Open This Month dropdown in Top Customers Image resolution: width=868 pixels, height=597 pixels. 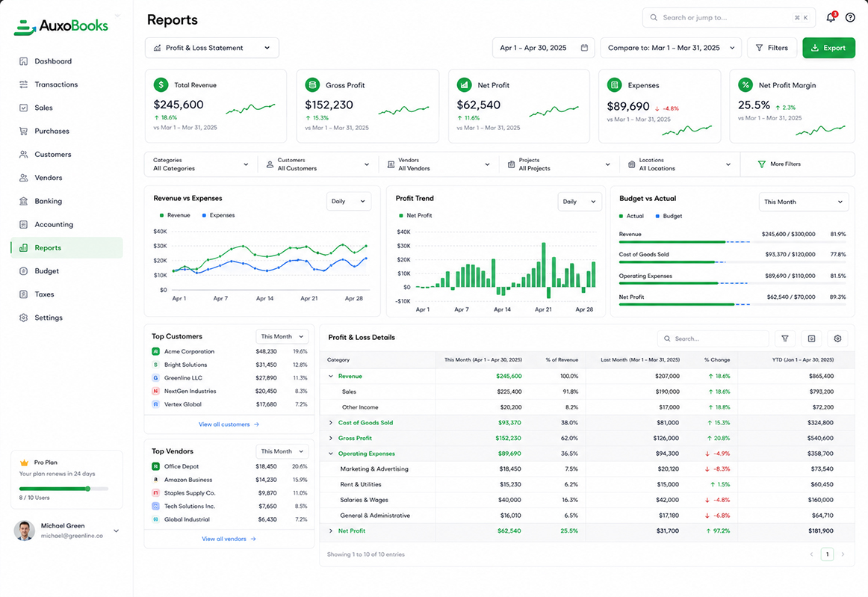pyautogui.click(x=282, y=336)
